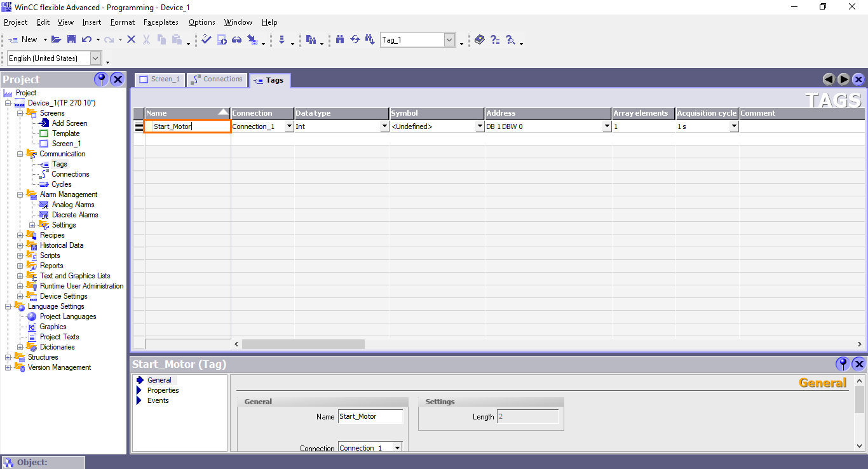Expand the Recipes tree node

click(x=20, y=235)
